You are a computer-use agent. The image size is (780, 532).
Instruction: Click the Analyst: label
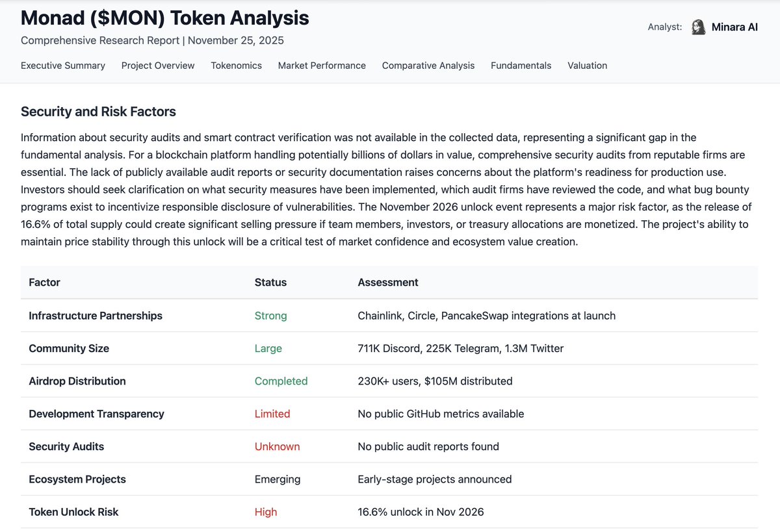point(665,27)
